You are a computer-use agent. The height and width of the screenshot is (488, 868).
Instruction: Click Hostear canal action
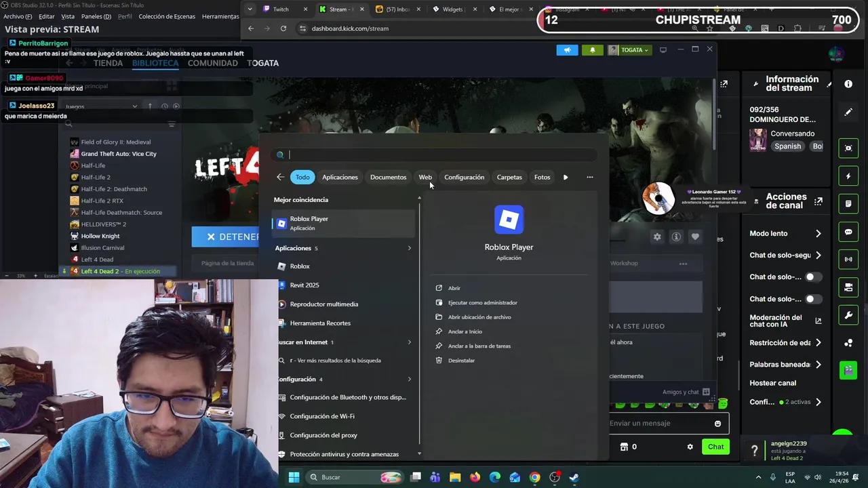coord(772,383)
